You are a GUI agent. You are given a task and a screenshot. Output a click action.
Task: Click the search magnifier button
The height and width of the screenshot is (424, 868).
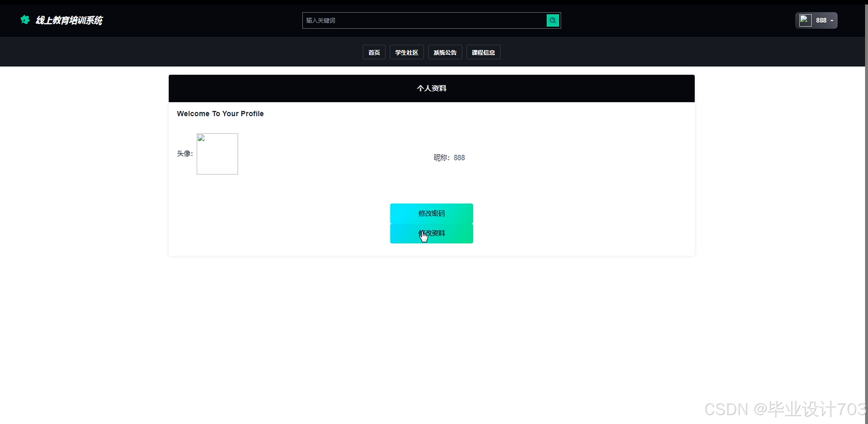coord(553,21)
